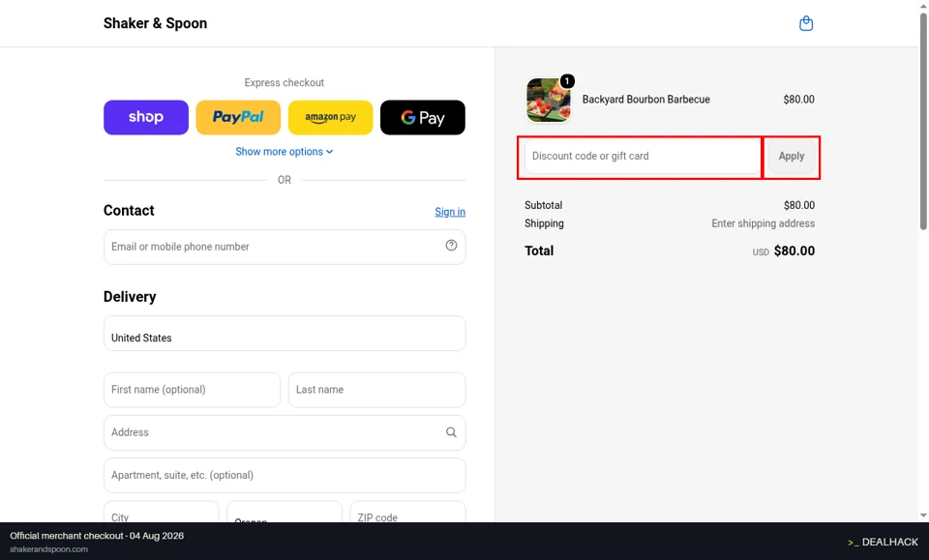This screenshot has height=560, width=929.
Task: Click the Last name field
Action: click(x=376, y=390)
